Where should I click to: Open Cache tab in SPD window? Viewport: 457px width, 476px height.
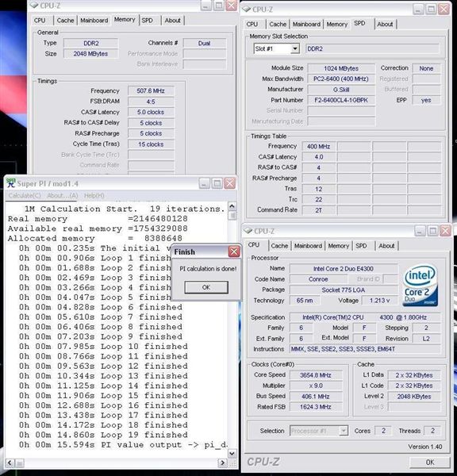[278, 24]
